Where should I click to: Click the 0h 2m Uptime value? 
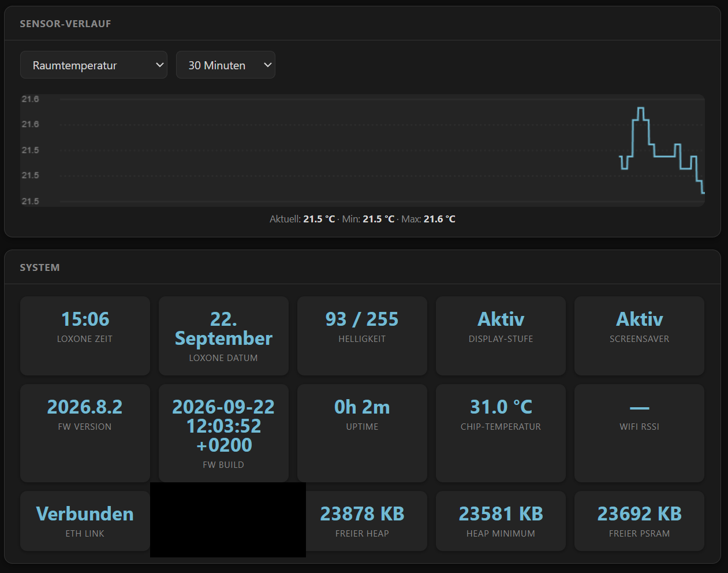click(x=362, y=407)
